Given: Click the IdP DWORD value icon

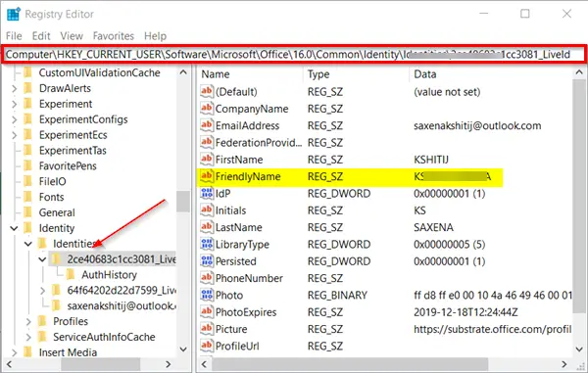Looking at the screenshot, I should [207, 193].
